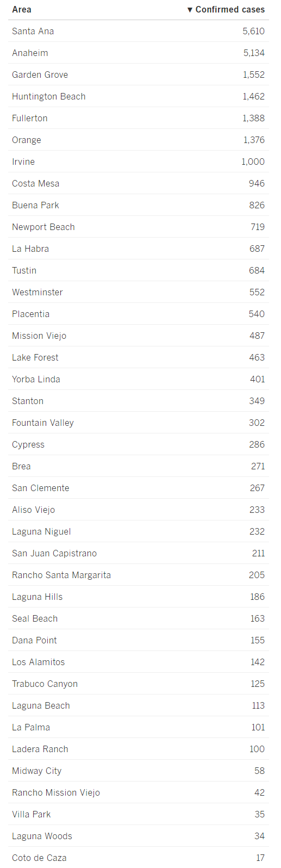Click the Fountain Valley row

pos(139,423)
